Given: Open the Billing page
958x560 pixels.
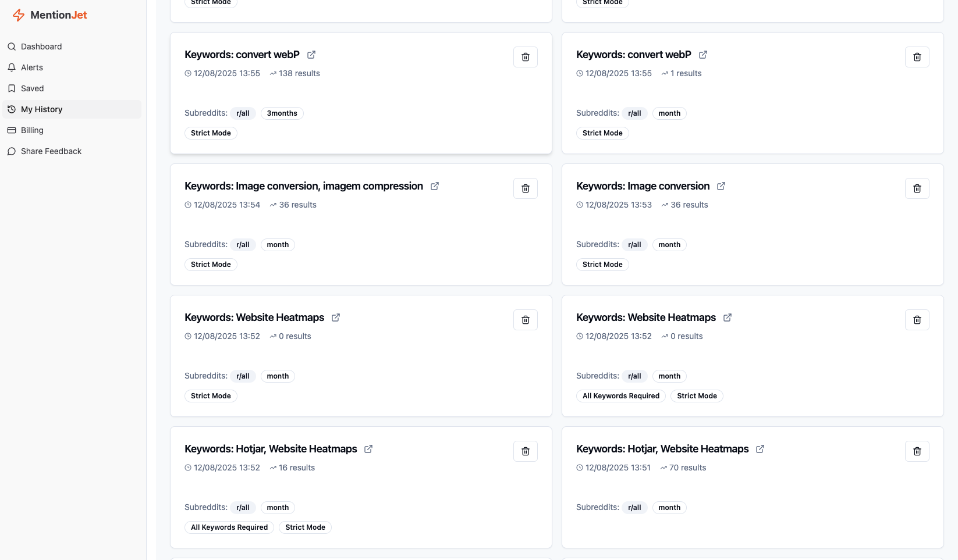Looking at the screenshot, I should (72, 130).
